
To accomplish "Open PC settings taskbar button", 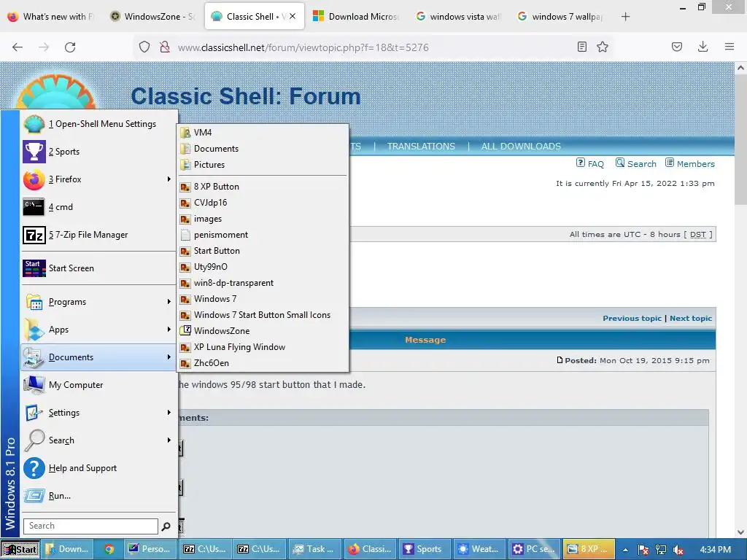I will 534,550.
